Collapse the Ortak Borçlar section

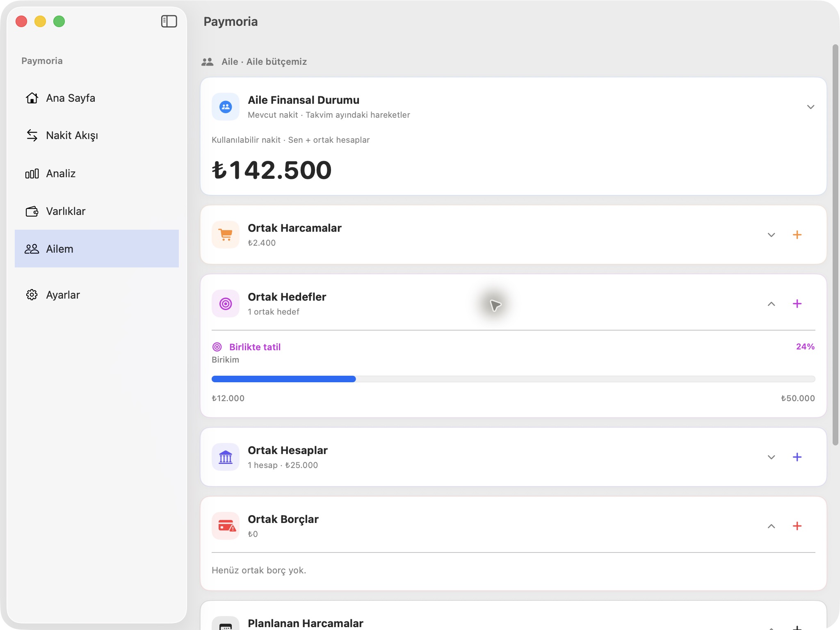771,526
